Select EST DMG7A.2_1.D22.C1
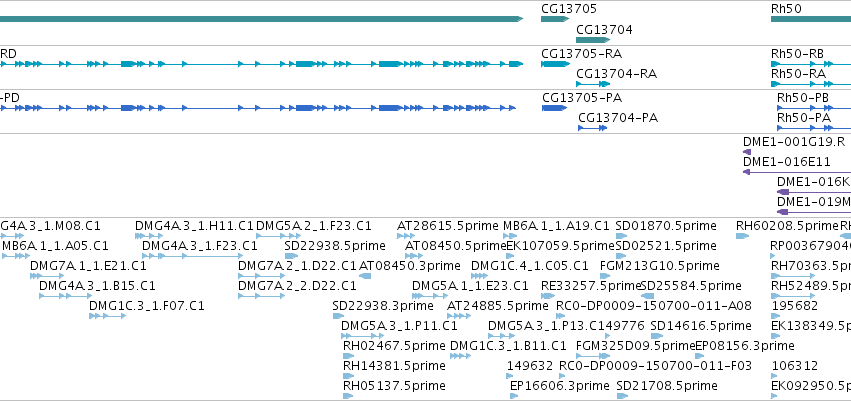The width and height of the screenshot is (851, 401). [261, 276]
